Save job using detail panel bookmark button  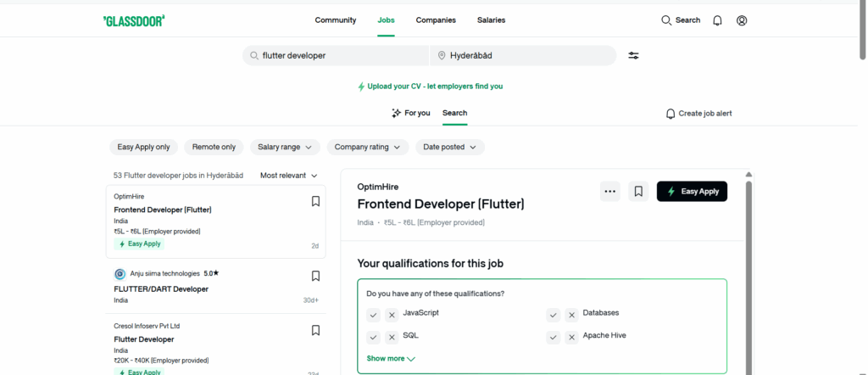click(638, 192)
